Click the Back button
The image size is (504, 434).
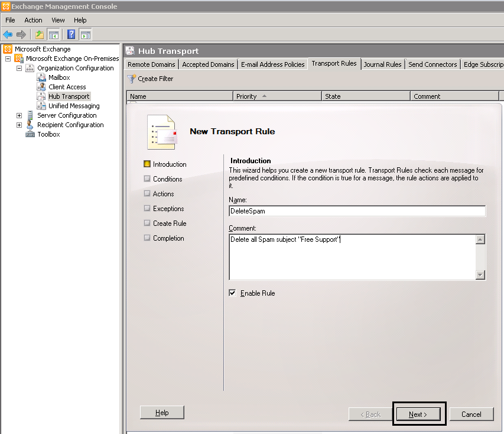(370, 414)
